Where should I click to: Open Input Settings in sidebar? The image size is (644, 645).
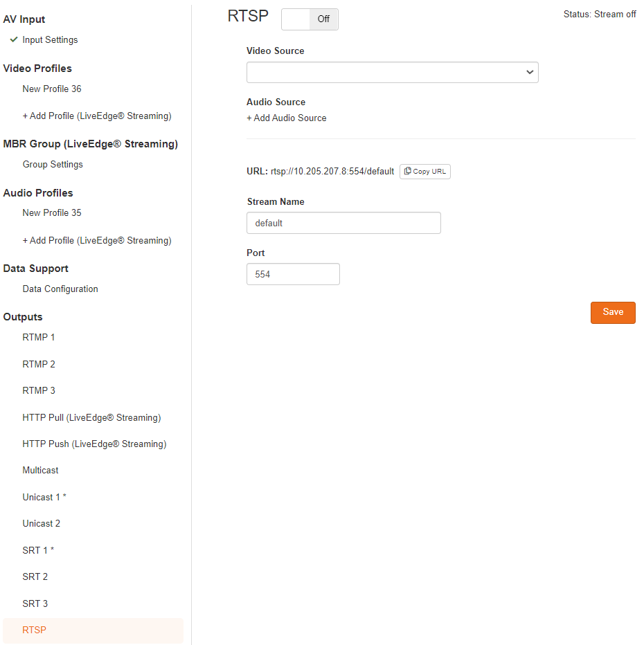[50, 40]
